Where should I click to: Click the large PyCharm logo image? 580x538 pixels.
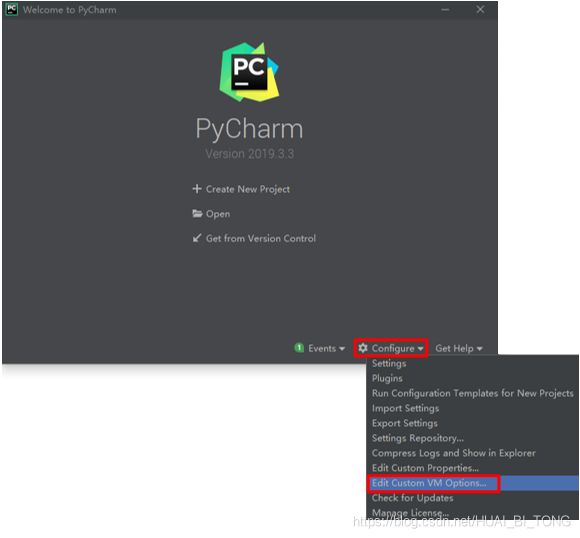(249, 72)
